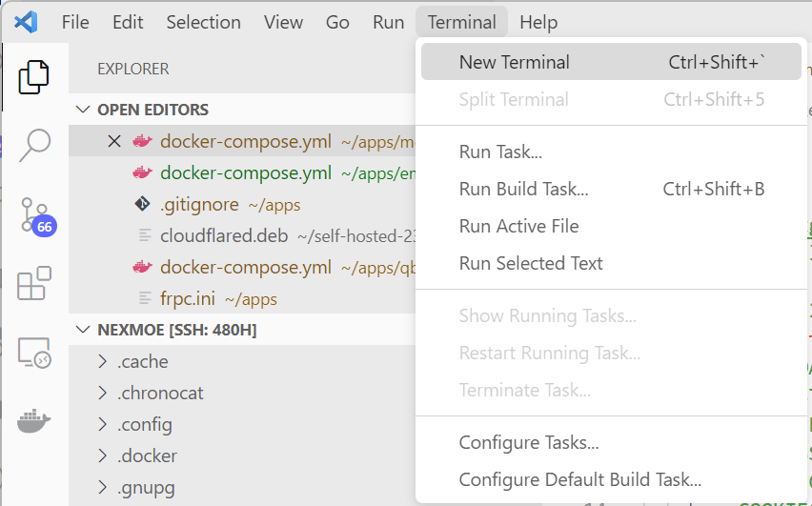812x506 pixels.
Task: Open the .gitignore file in editors
Action: tap(197, 205)
